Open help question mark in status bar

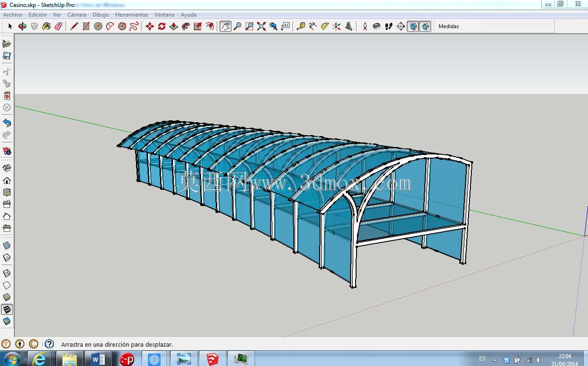coord(49,344)
